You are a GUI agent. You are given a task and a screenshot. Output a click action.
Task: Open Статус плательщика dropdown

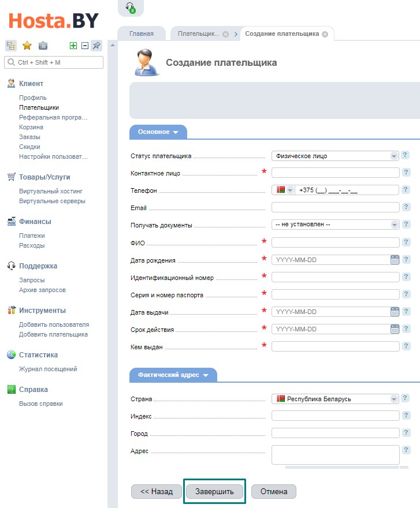(x=335, y=156)
